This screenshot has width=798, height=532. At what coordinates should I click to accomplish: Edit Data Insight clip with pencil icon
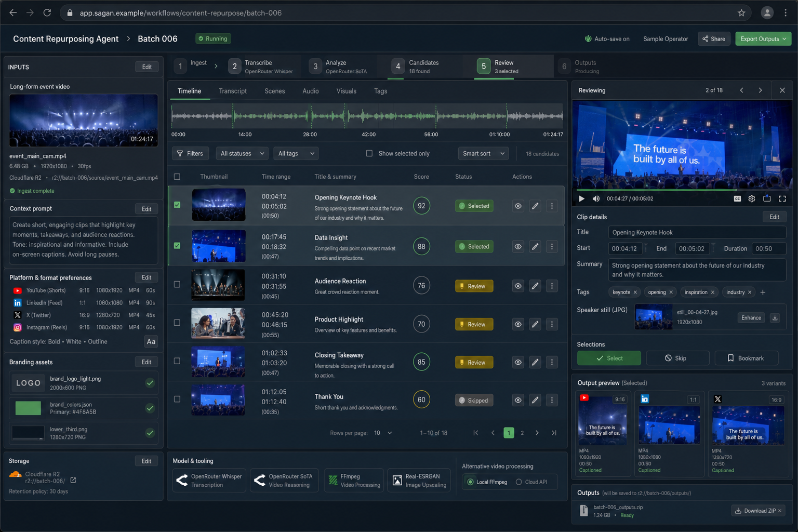pos(535,247)
